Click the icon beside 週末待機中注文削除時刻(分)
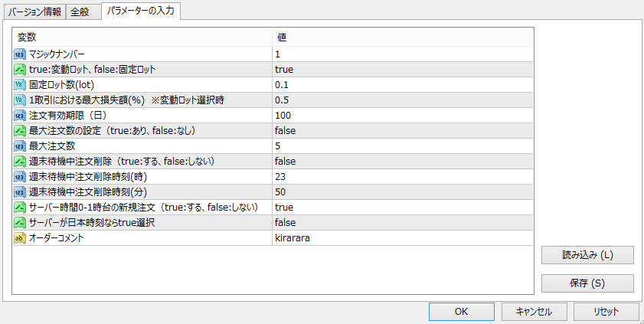 pyautogui.click(x=21, y=192)
